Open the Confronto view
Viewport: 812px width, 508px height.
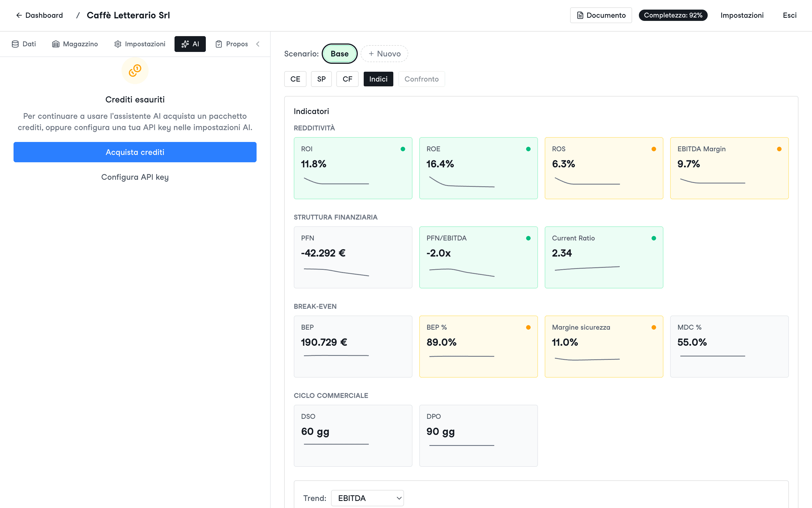tap(422, 79)
